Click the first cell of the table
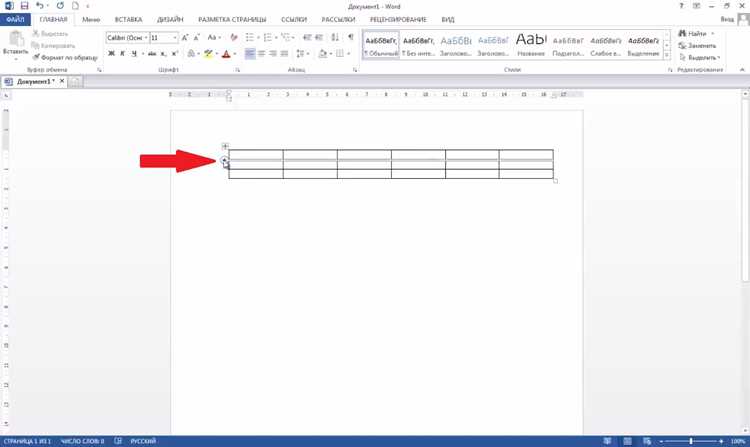This screenshot has height=447, width=750. [256, 154]
